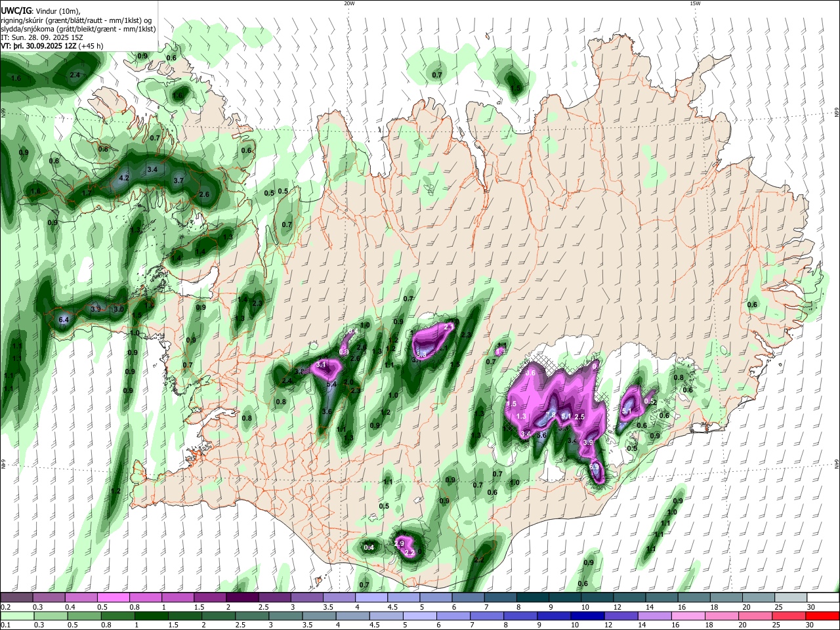Click the UWC/IG title label
This screenshot has width=840, height=630.
pyautogui.click(x=16, y=11)
